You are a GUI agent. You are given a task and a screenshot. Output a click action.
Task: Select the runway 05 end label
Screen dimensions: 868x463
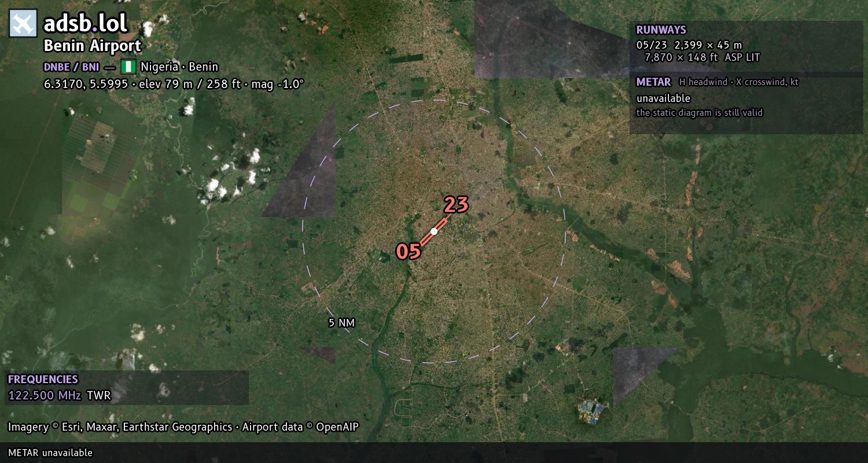pos(408,251)
